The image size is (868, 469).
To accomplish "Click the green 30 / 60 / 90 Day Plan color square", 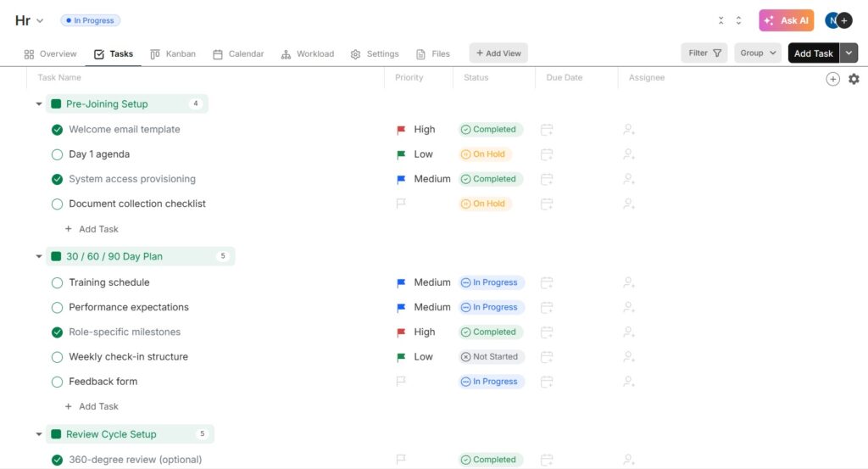I will [56, 256].
